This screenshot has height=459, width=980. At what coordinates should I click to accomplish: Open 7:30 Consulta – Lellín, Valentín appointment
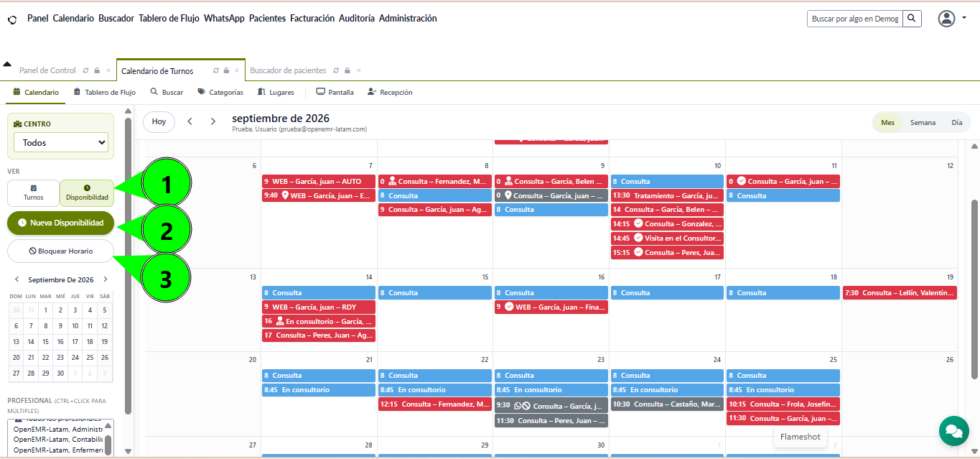[x=900, y=293]
